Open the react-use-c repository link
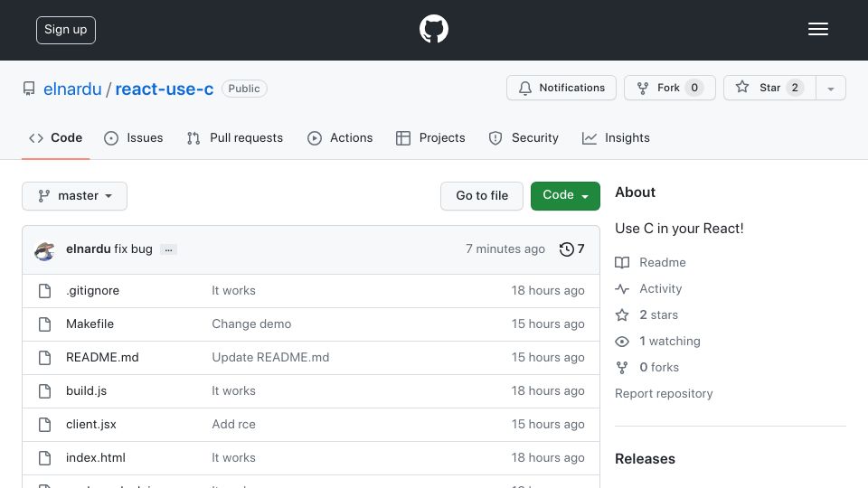868x488 pixels. [x=165, y=89]
